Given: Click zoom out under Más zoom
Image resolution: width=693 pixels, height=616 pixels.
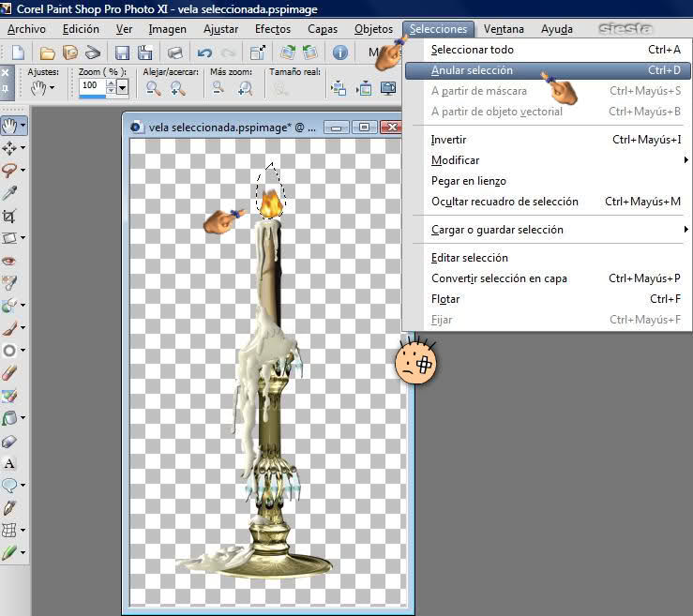Looking at the screenshot, I should 218,89.
